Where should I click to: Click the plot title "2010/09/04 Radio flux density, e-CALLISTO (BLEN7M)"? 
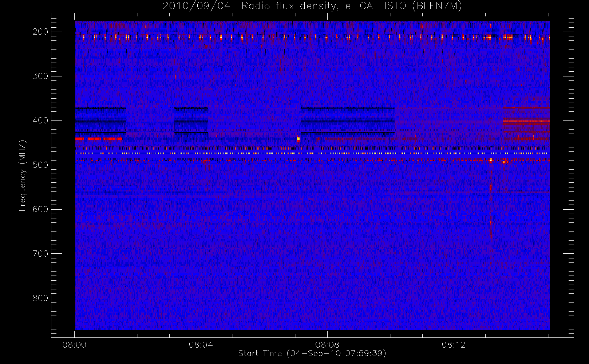pos(312,6)
